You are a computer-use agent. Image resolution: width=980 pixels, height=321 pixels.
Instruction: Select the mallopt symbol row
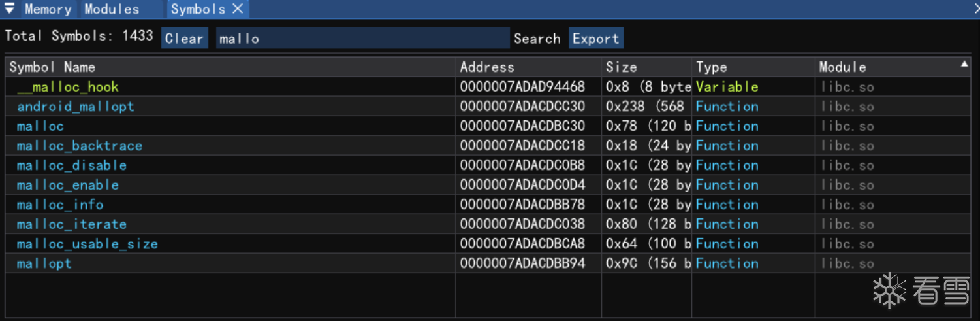pos(44,263)
